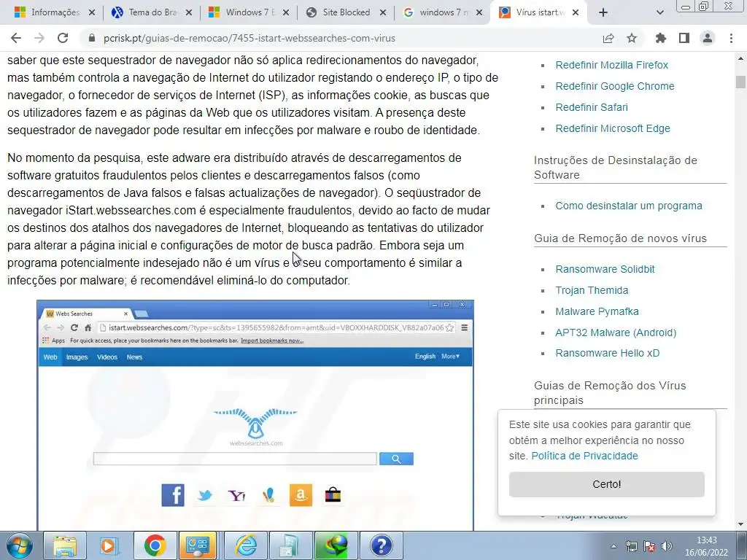
Task: Open Redefinir Safari link
Action: coord(592,107)
